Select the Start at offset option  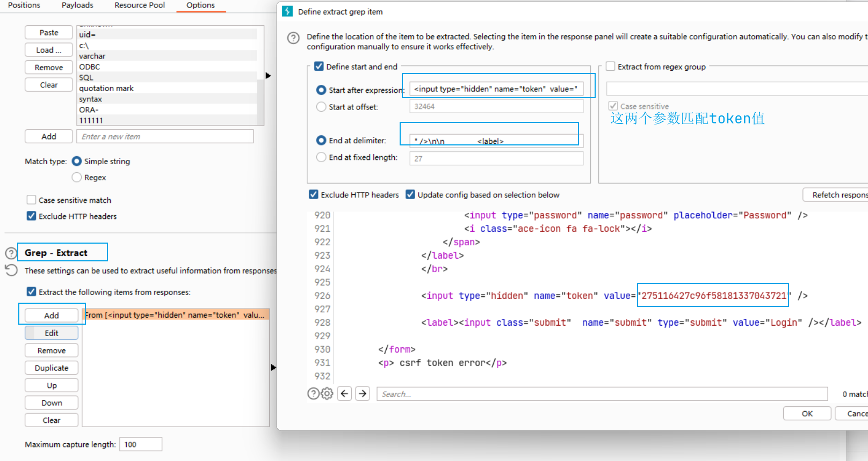click(x=321, y=107)
